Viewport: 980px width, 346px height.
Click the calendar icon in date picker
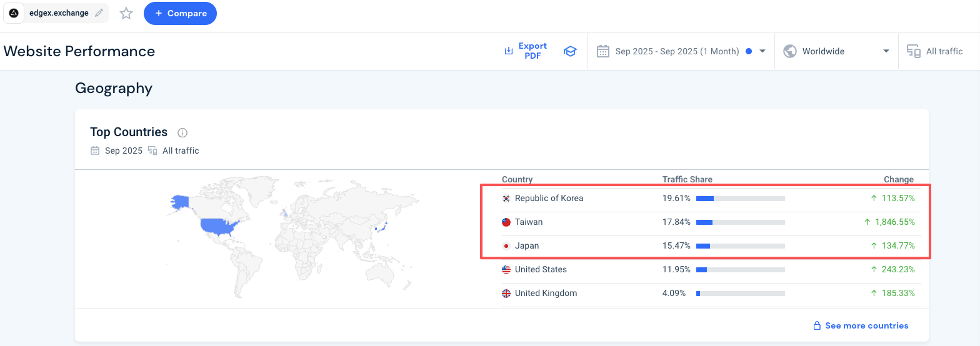tap(602, 51)
